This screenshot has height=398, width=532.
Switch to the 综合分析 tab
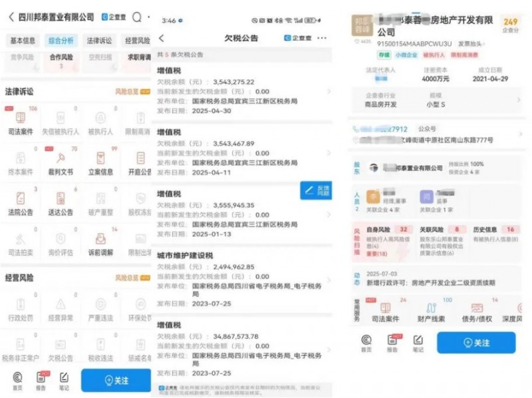[x=61, y=41]
